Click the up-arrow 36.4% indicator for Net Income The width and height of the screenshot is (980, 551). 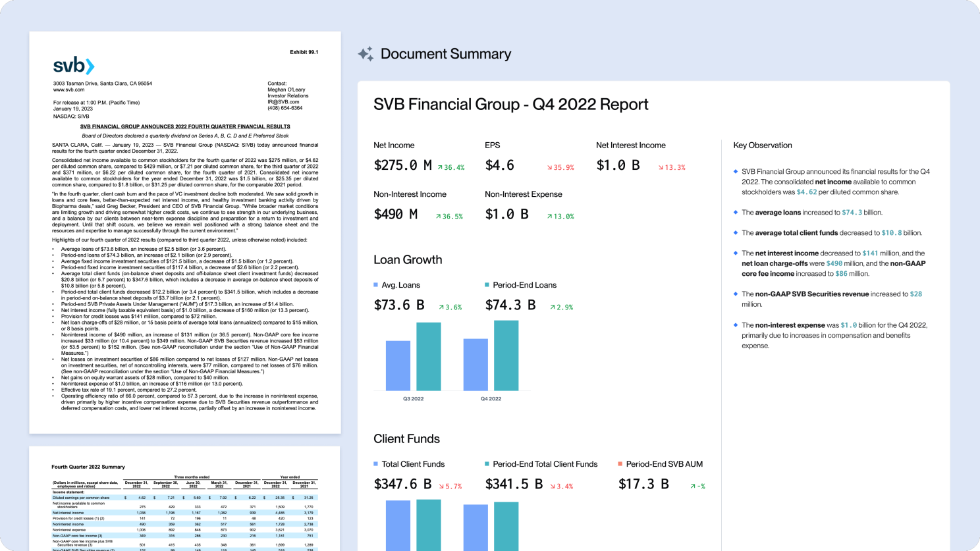pyautogui.click(x=450, y=167)
